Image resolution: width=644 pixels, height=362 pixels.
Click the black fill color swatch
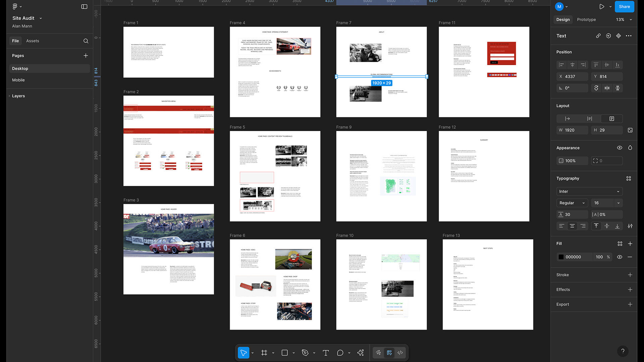pyautogui.click(x=561, y=257)
